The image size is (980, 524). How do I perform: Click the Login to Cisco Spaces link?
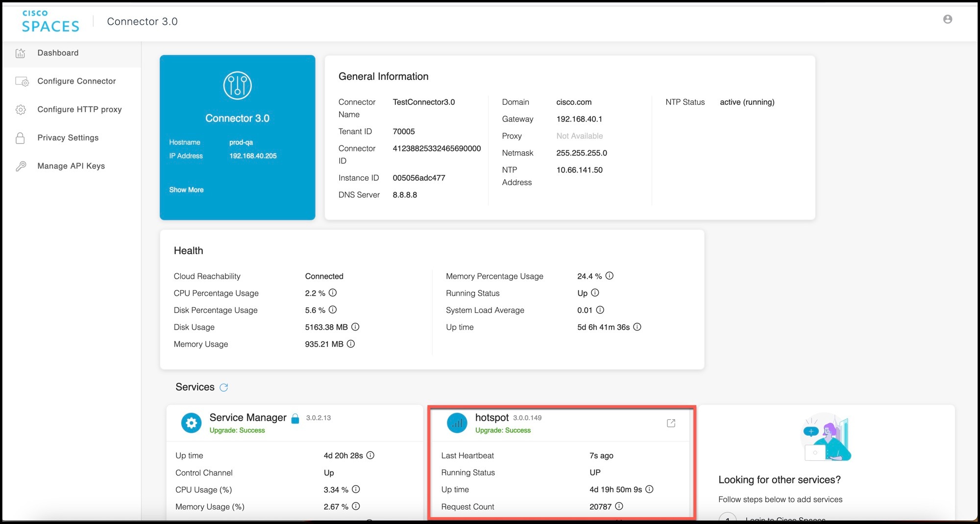tap(784, 520)
